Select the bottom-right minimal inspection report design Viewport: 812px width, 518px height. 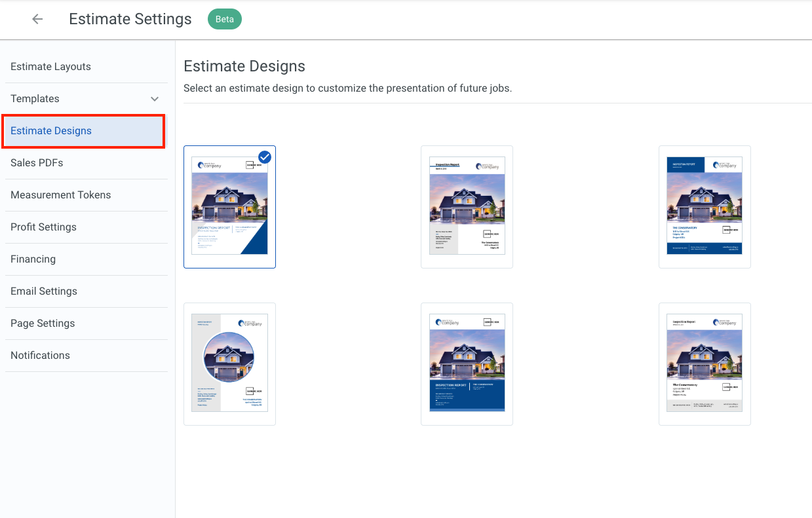coord(704,364)
